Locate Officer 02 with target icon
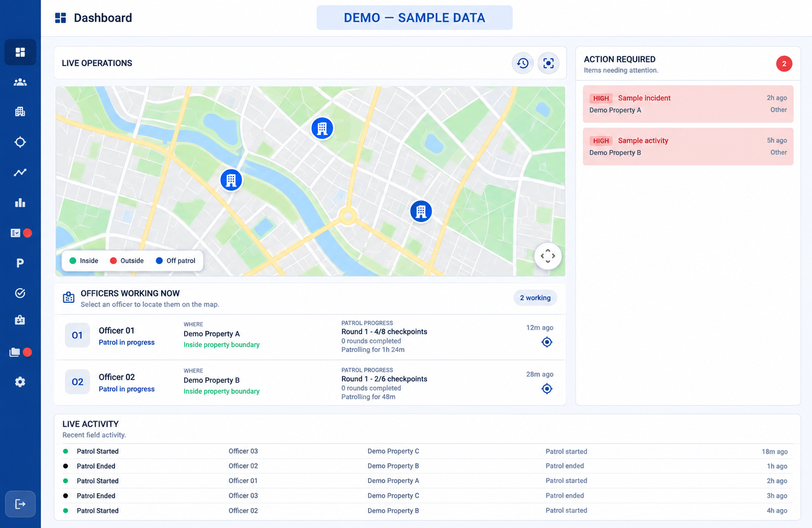 click(547, 389)
